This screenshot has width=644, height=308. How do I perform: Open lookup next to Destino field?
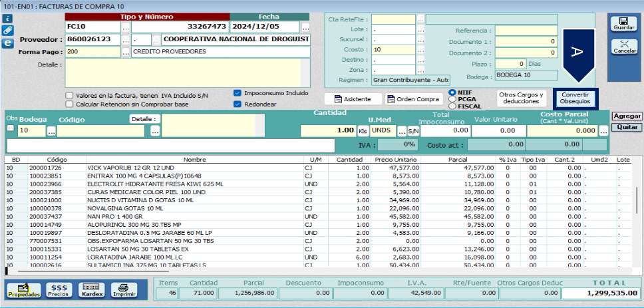point(420,60)
